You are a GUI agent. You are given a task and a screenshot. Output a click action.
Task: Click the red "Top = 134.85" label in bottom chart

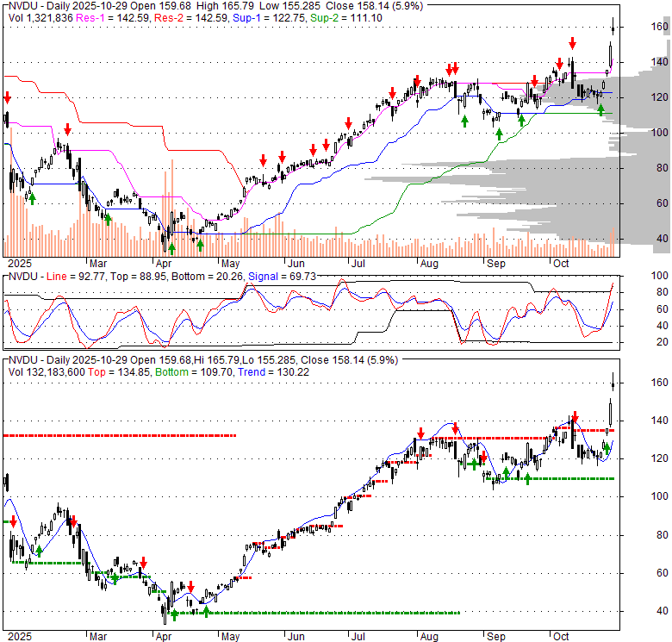click(x=119, y=372)
